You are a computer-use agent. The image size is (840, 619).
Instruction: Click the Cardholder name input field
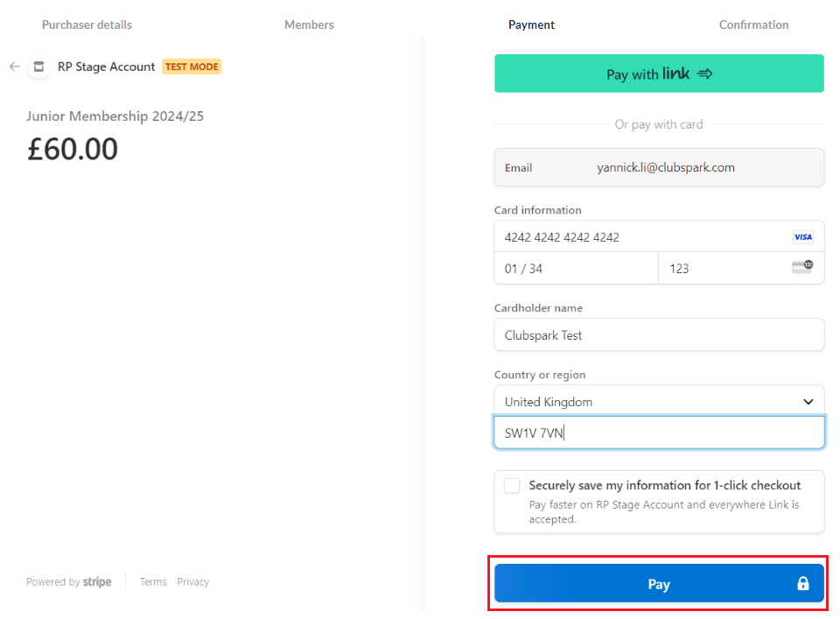coord(658,335)
